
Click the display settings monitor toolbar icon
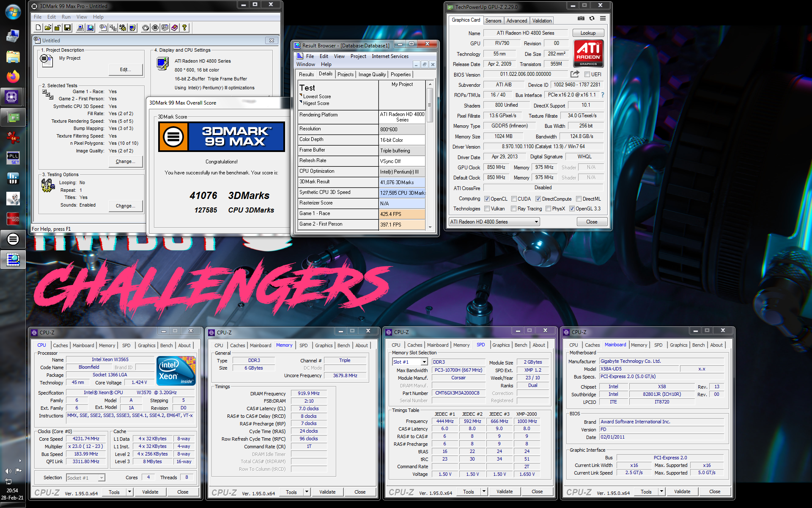[133, 28]
